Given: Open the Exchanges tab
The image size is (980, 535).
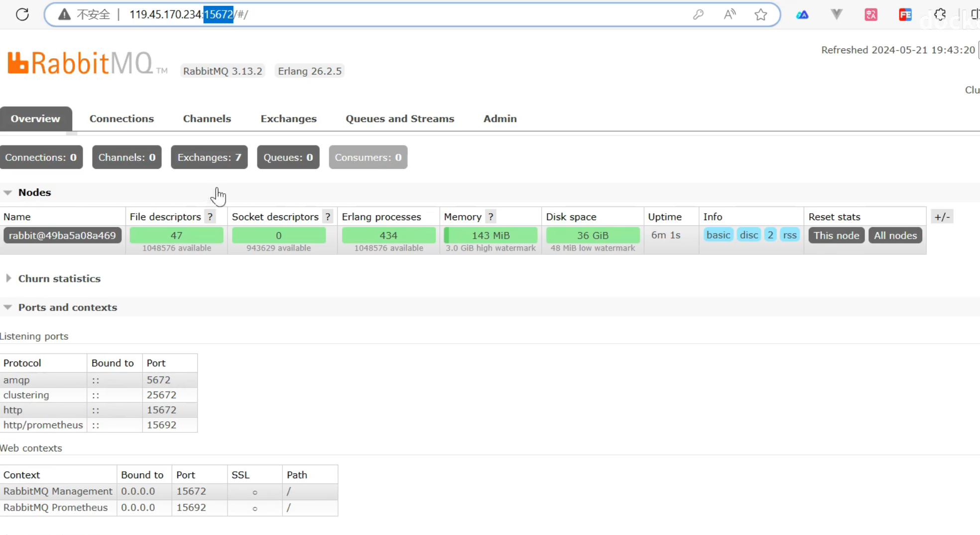Looking at the screenshot, I should [289, 119].
